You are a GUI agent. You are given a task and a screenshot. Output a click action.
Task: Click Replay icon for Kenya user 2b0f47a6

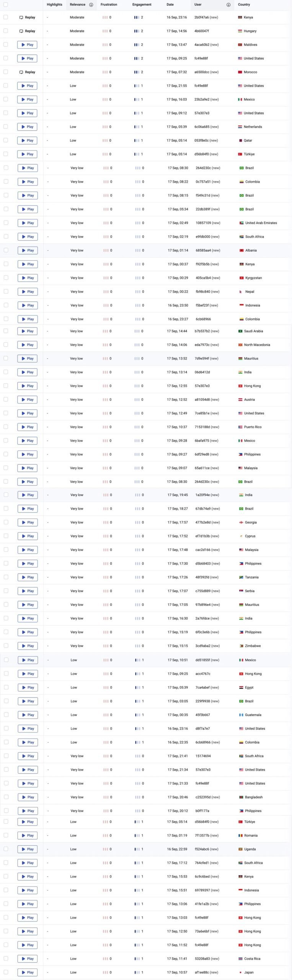21,18
